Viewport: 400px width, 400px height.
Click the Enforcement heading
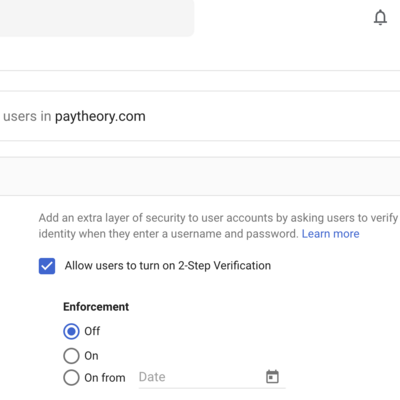pos(96,307)
